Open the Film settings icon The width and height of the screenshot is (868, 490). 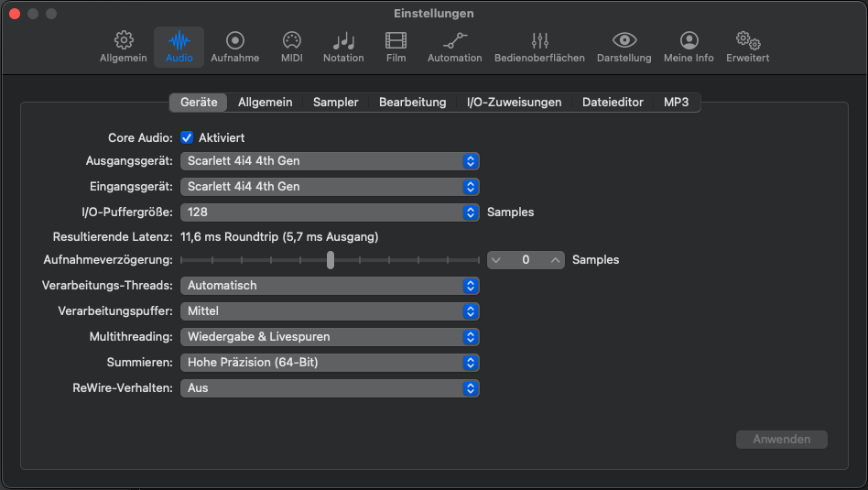tap(396, 41)
